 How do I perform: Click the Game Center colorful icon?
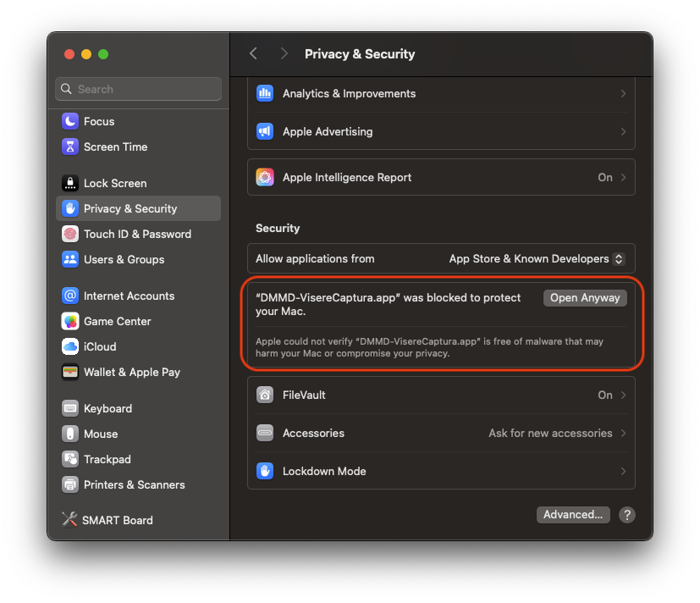click(x=70, y=321)
